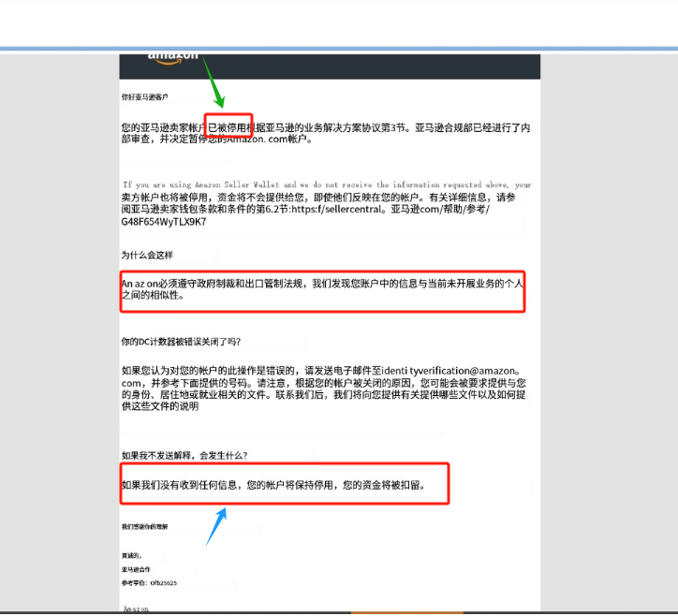Click the sentence about 政府制裁和出口管制法规
The height and width of the screenshot is (616, 678).
point(322,289)
